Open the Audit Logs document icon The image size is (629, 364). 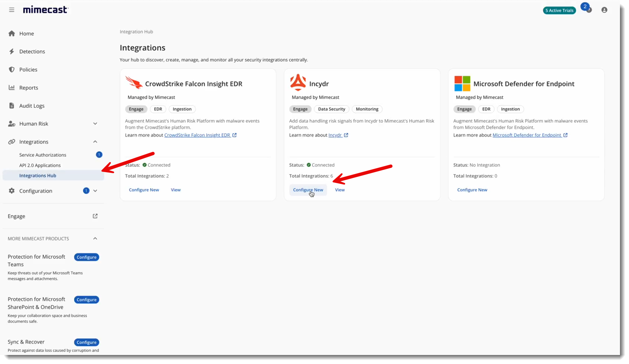click(12, 105)
